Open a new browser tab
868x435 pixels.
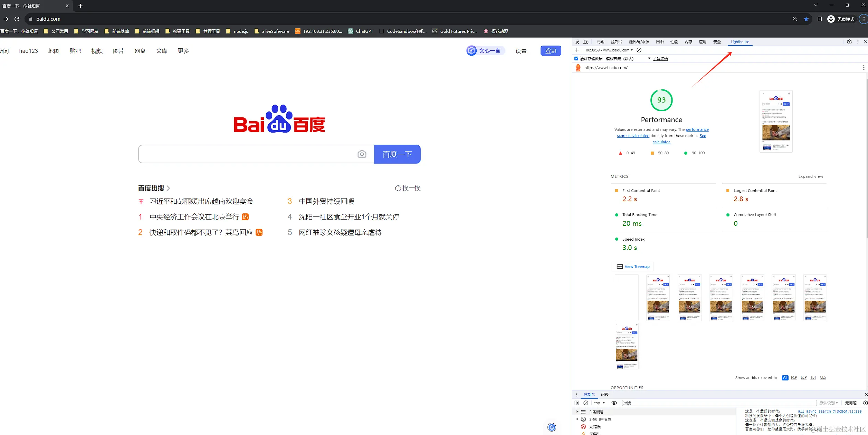(80, 6)
